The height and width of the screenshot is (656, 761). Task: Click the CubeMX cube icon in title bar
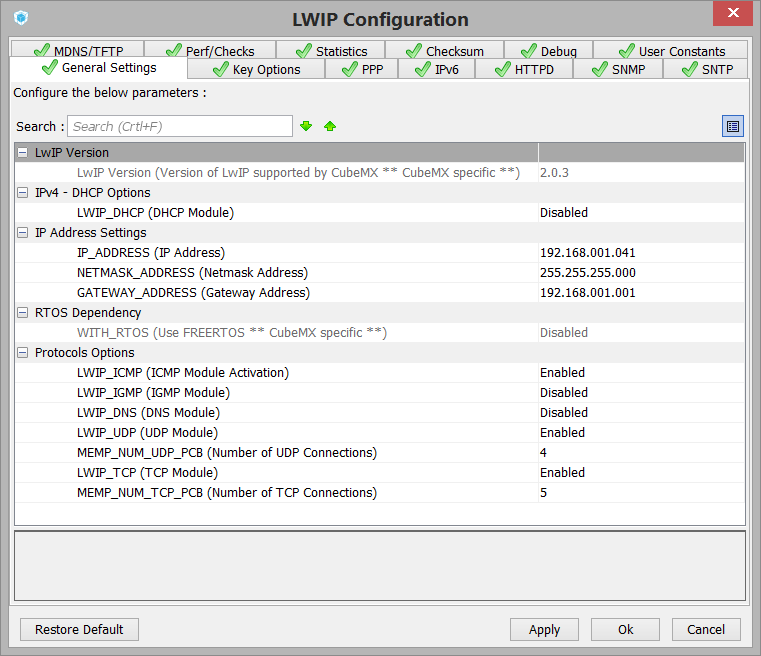coord(21,18)
